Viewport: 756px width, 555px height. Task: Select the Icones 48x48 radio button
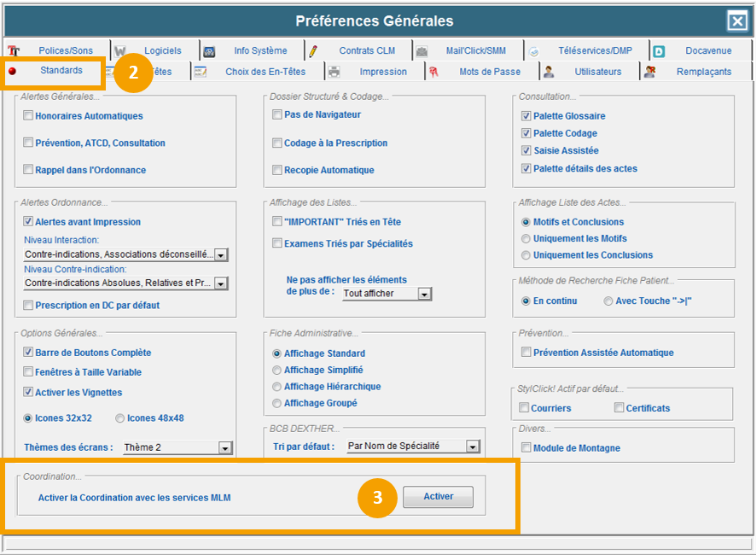pos(120,418)
